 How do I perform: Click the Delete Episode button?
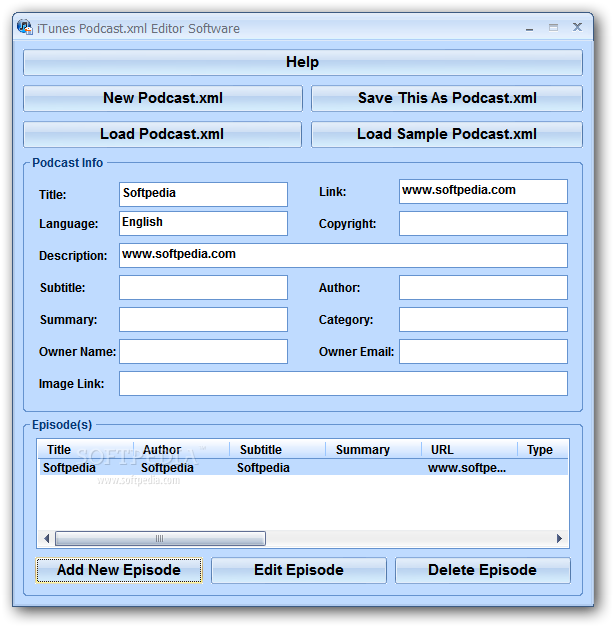[x=482, y=570]
